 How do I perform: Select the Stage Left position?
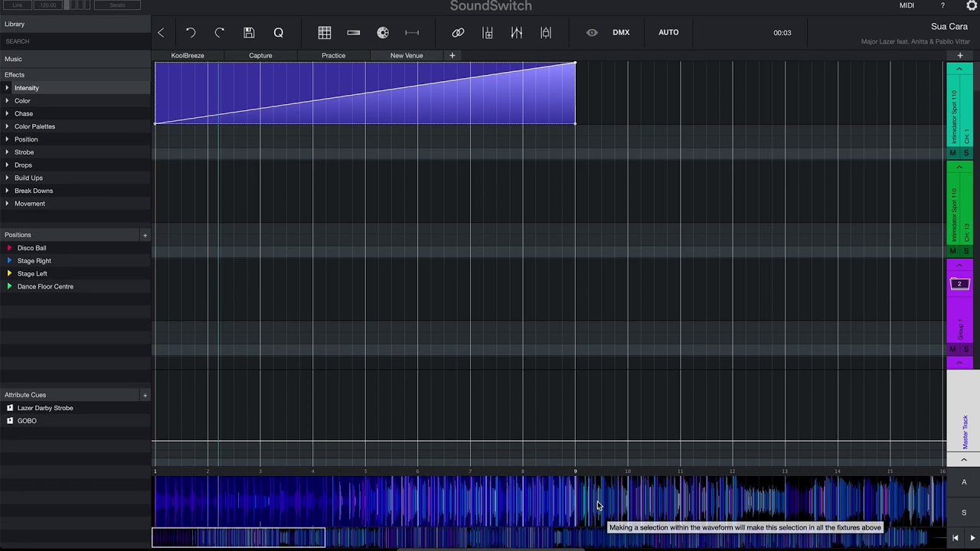click(32, 274)
